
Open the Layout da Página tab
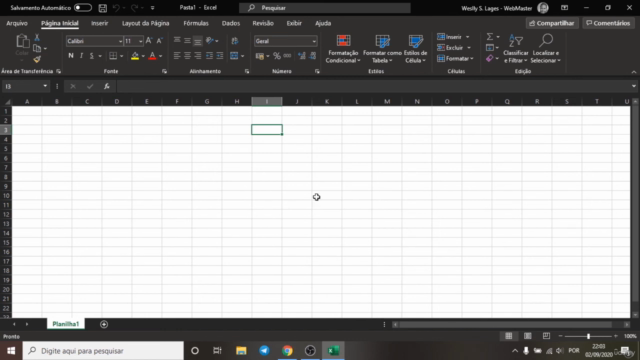pos(146,23)
